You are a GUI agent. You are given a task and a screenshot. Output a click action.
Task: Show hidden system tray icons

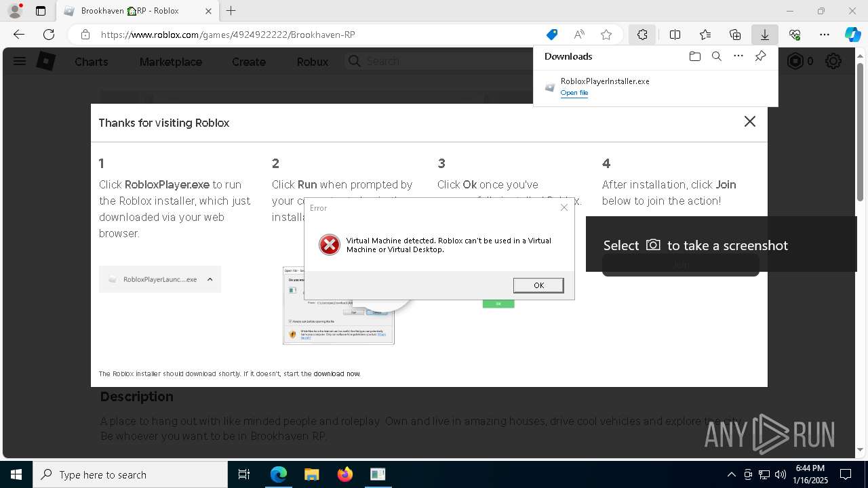coord(731,474)
